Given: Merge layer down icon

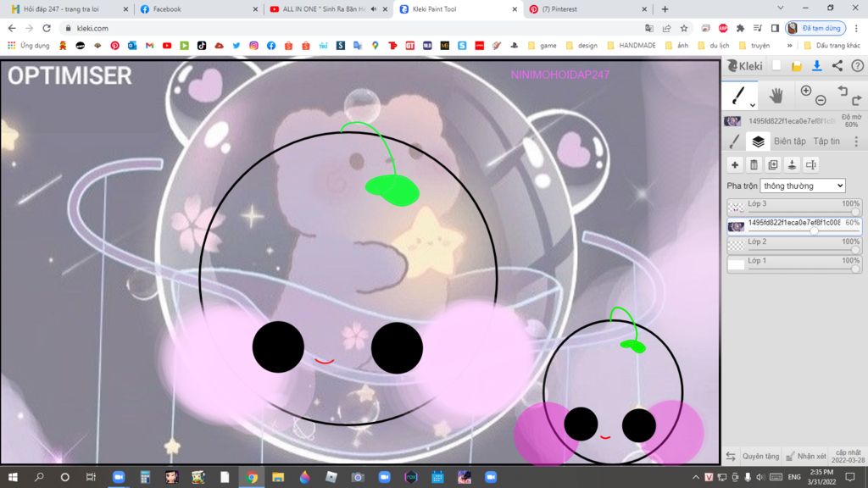Looking at the screenshot, I should coord(793,165).
